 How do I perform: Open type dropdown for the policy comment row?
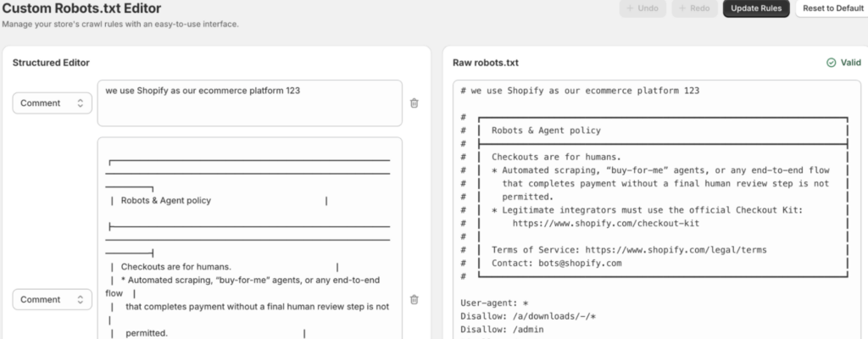coord(53,300)
